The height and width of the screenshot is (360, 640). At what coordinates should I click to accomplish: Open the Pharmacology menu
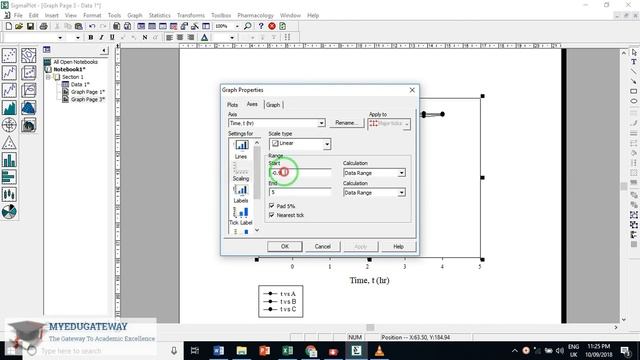pyautogui.click(x=256, y=16)
